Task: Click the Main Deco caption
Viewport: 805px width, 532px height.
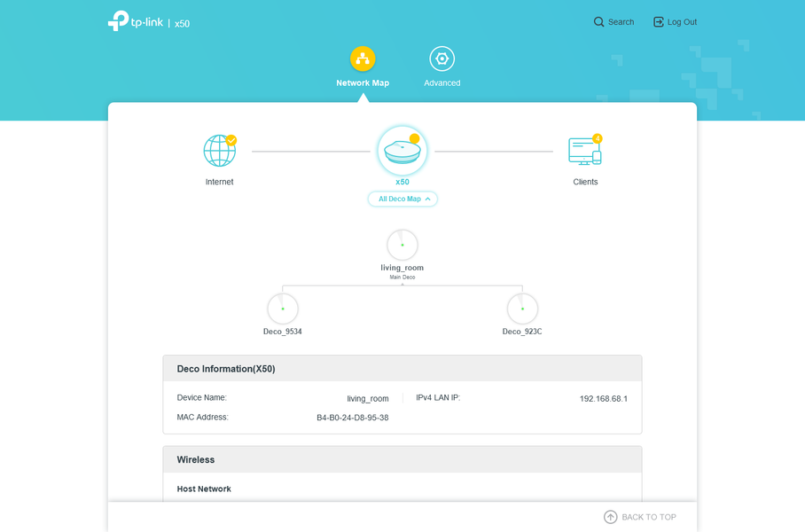Action: click(x=402, y=278)
